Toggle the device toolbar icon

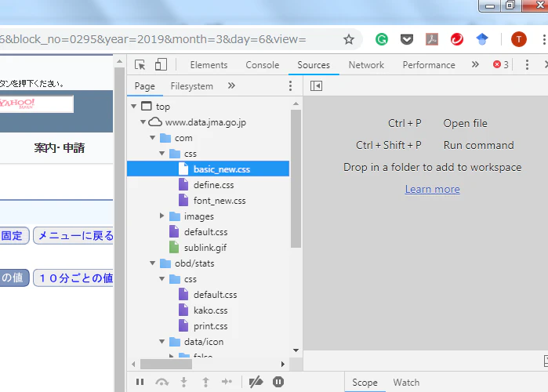[x=161, y=64]
